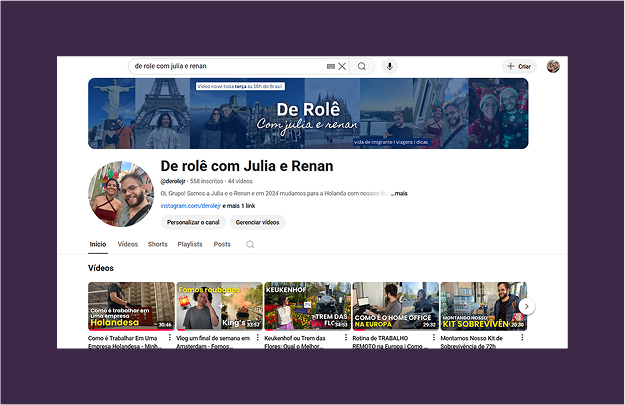The height and width of the screenshot is (405, 625).
Task: Switch to the Shorts tab
Action: [157, 244]
